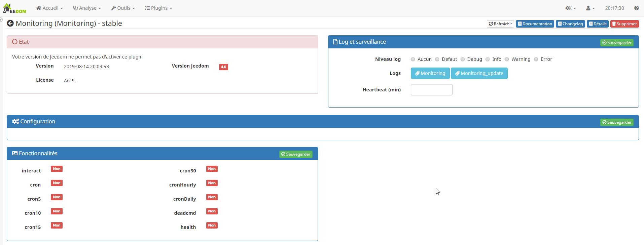Click the AGPL license text
This screenshot has height=245, width=644.
[x=70, y=81]
